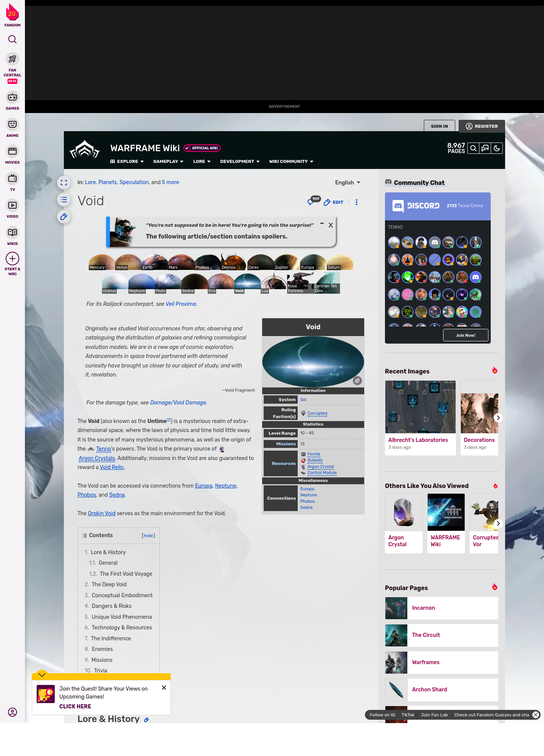Open Albrecht's Laboratories image thumbnail

click(x=420, y=407)
